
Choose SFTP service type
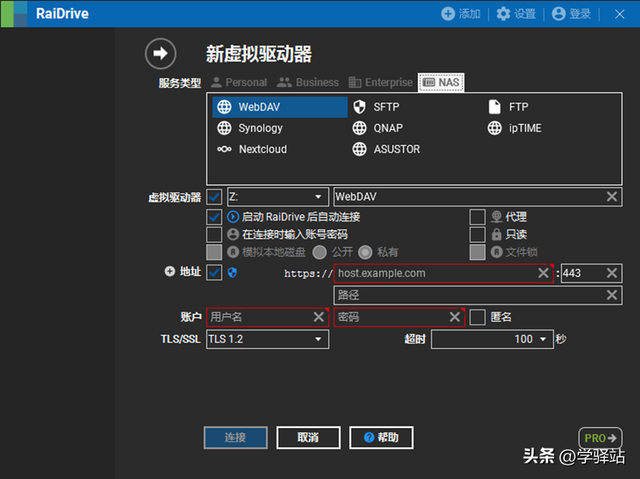[376, 107]
